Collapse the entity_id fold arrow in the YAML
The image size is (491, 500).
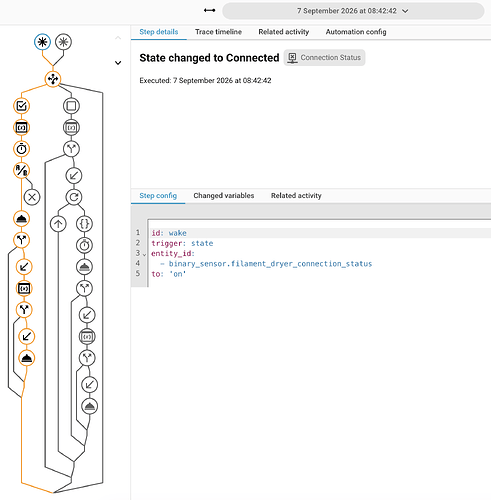144,255
